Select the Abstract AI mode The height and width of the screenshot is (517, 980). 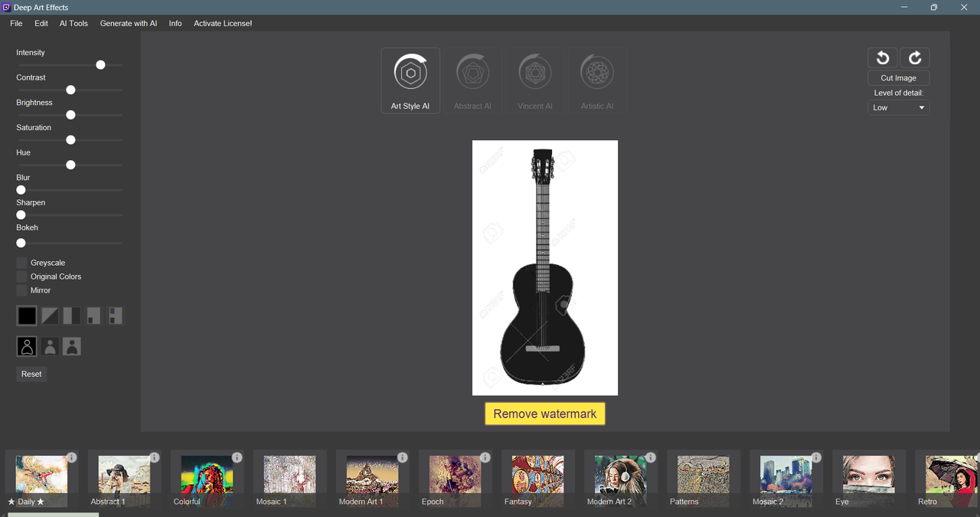point(472,80)
